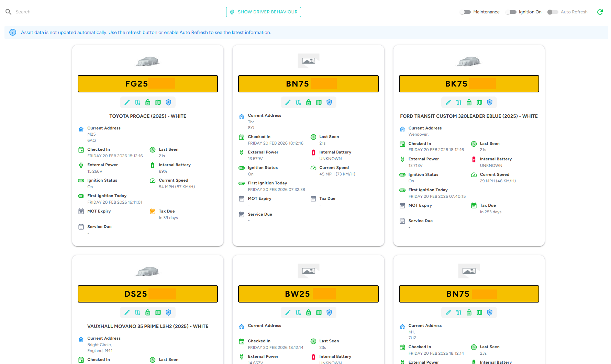The width and height of the screenshot is (611, 364).
Task: Click the FG25 number plate
Action: click(148, 84)
